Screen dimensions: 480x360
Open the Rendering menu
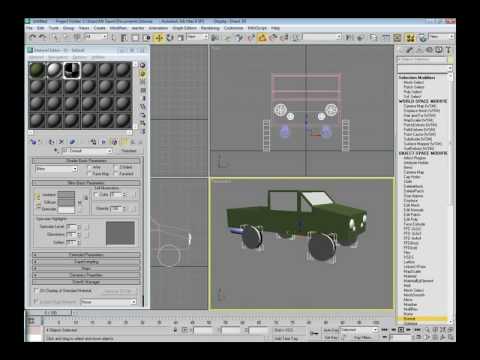tap(210, 28)
